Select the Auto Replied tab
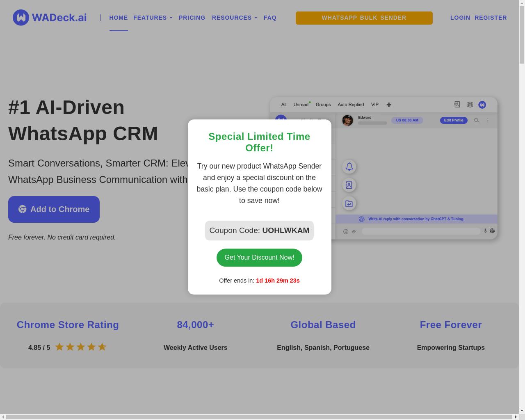 point(351,105)
